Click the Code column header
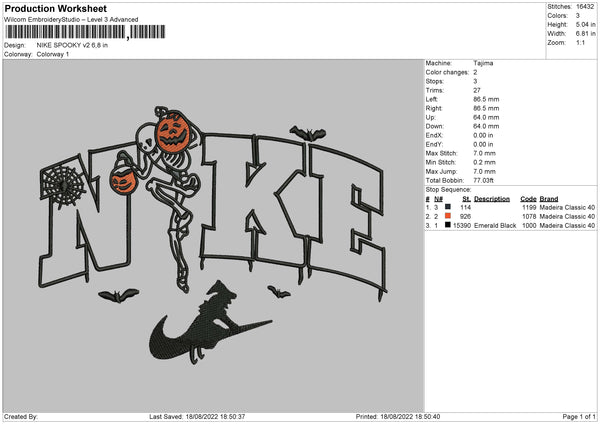Screen dimensions: 600x424 tap(528, 199)
